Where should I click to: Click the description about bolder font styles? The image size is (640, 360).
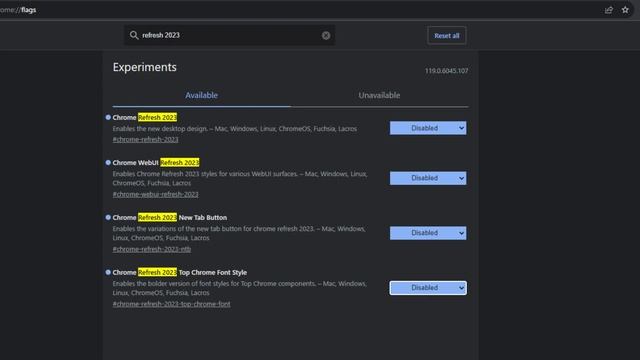pos(240,288)
